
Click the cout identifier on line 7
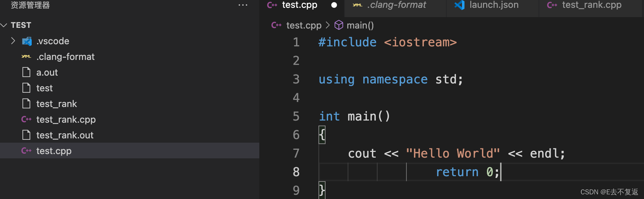point(362,154)
